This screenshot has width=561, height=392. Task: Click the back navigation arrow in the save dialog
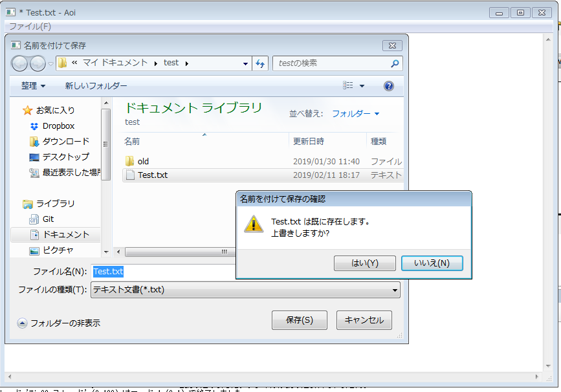click(x=19, y=63)
